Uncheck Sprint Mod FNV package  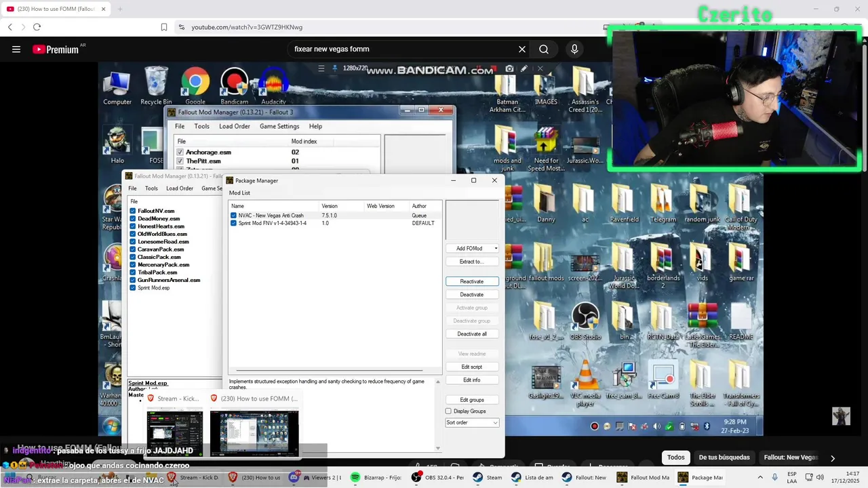233,223
